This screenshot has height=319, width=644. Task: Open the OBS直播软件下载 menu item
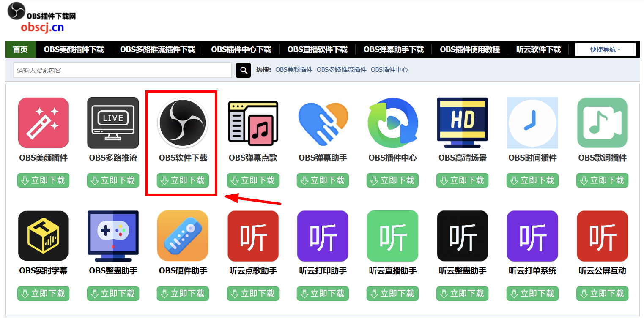[318, 49]
